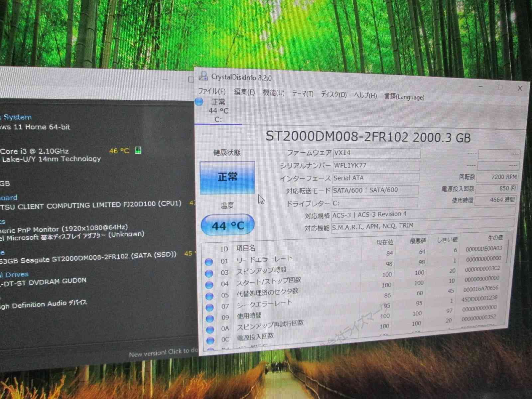Click the status icon for 代替処理済のセクタ数
The width and height of the screenshot is (532, 399).
tap(209, 295)
